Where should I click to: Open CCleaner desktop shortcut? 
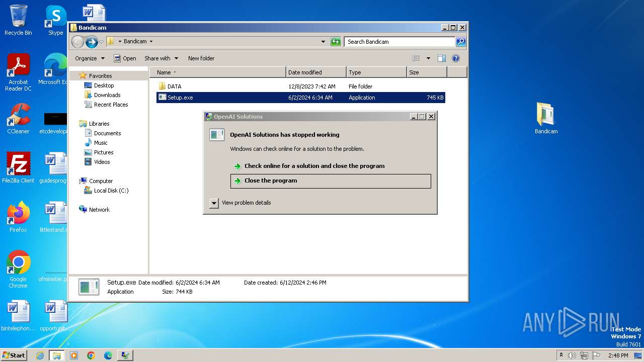click(x=18, y=119)
